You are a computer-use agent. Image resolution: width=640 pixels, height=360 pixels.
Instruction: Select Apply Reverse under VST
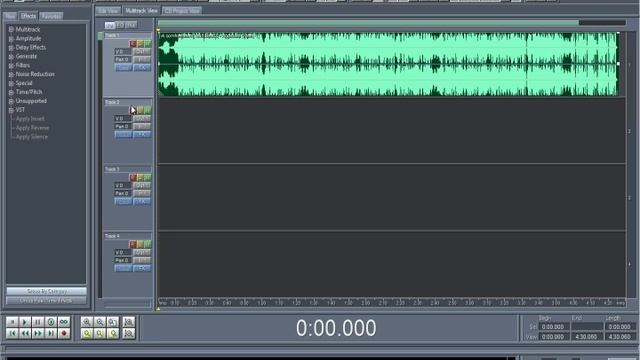[33, 128]
